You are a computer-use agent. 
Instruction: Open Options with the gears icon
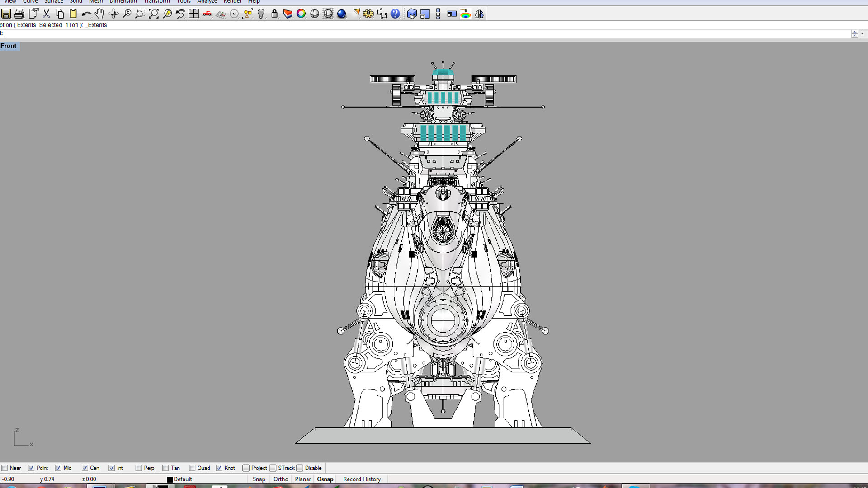368,14
